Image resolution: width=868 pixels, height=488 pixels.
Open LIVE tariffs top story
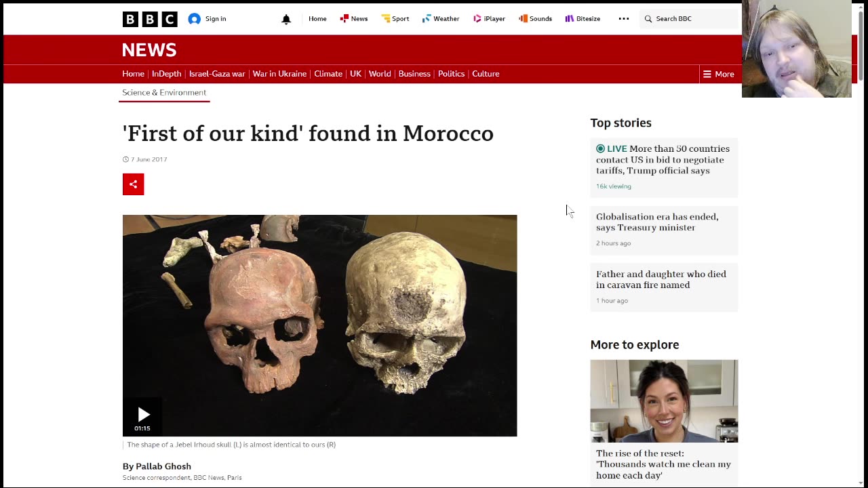663,160
